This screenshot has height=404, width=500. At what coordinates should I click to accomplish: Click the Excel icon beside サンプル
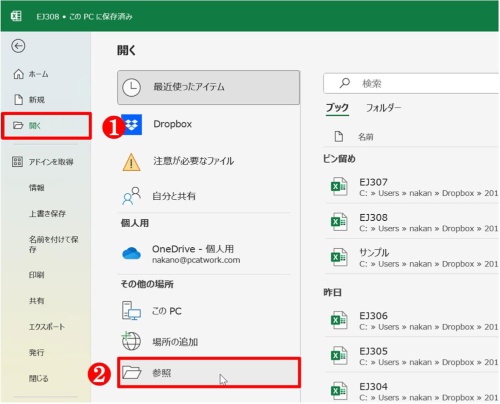point(339,257)
